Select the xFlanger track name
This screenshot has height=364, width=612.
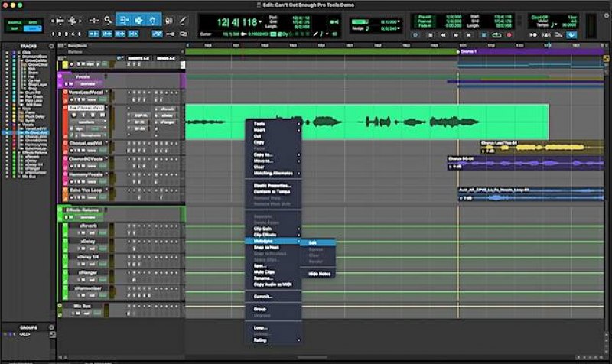tap(88, 273)
